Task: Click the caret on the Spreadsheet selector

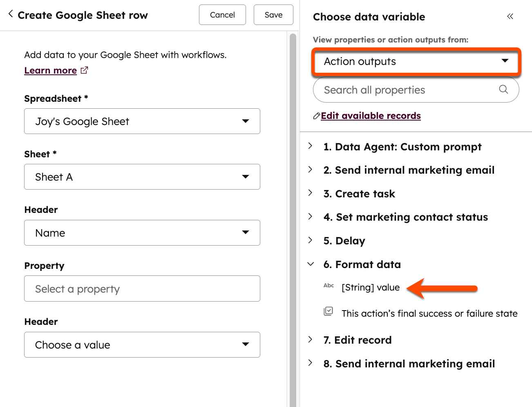Action: pos(246,121)
